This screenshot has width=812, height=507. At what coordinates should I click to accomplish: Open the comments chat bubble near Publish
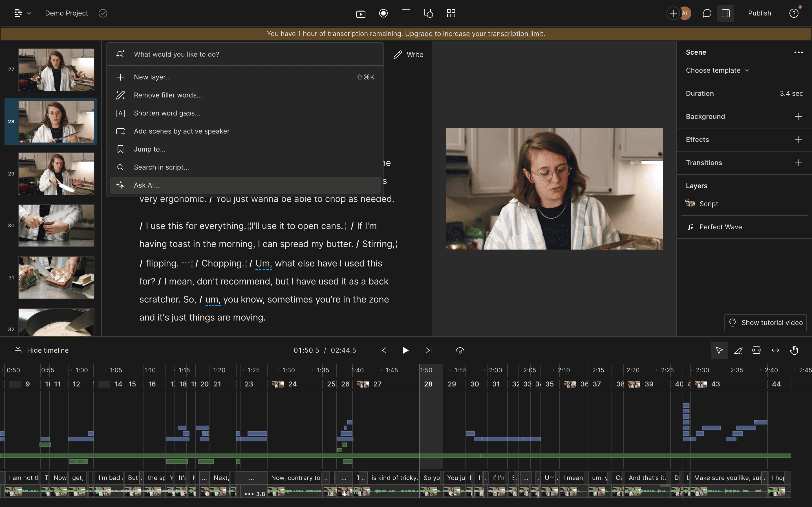click(706, 13)
